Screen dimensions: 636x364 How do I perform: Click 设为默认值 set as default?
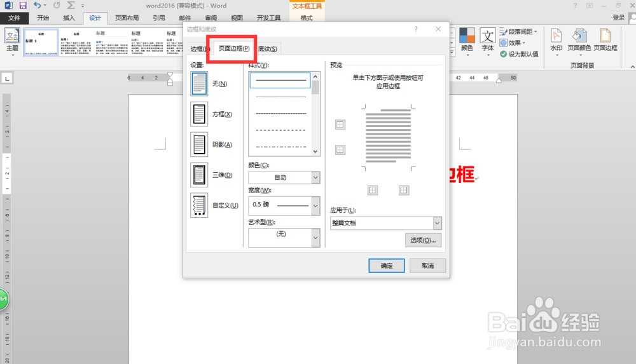519,54
